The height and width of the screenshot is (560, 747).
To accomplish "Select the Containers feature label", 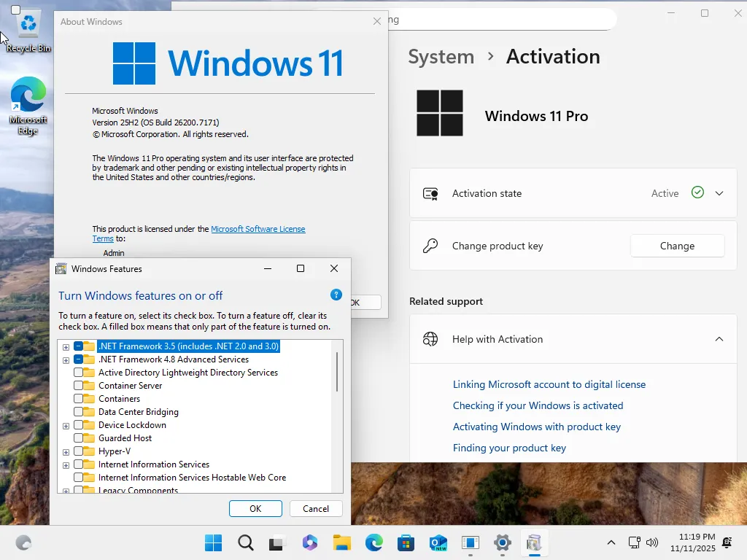I will [119, 399].
